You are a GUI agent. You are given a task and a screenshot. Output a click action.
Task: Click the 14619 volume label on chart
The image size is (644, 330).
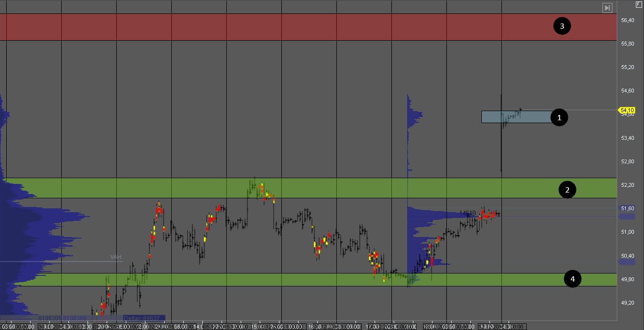click(467, 213)
